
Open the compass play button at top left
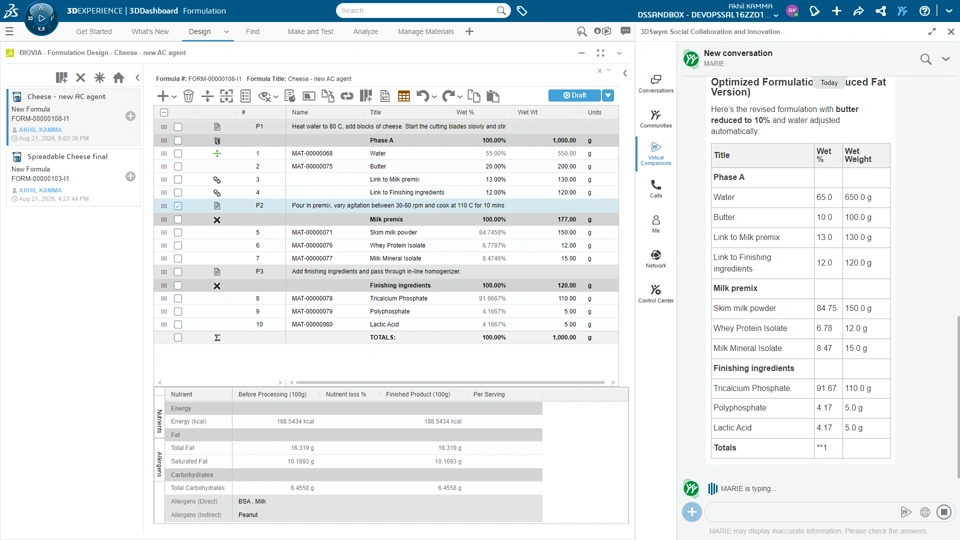41,18
